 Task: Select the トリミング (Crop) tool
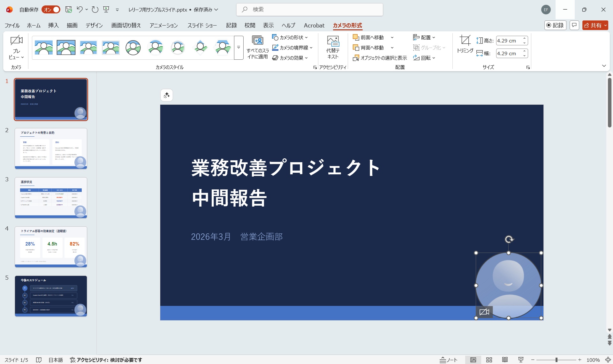pos(465,47)
